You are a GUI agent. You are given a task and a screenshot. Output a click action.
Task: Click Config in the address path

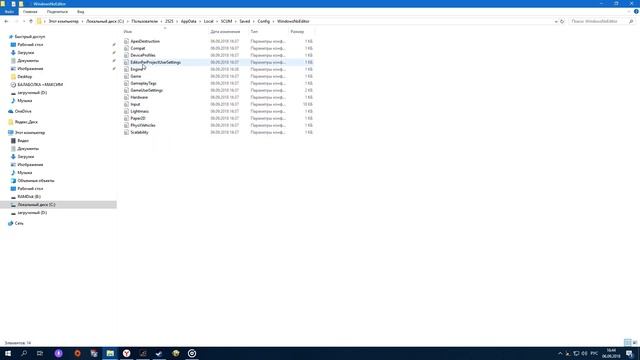[264, 21]
